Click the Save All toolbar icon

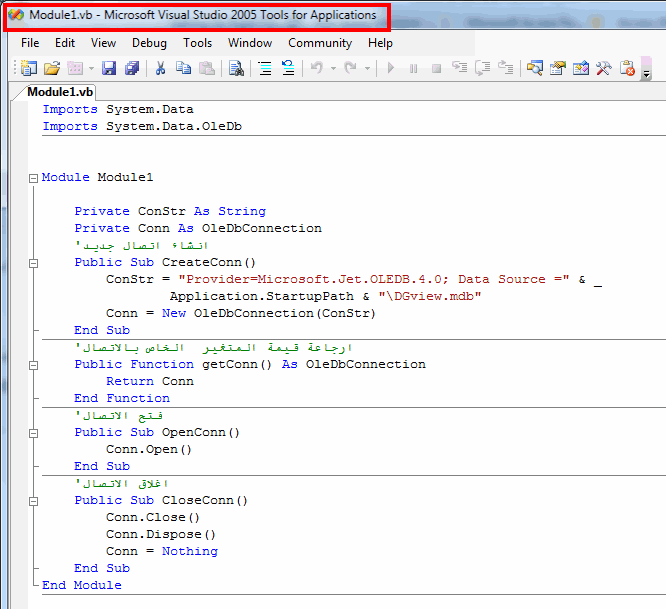(132, 68)
